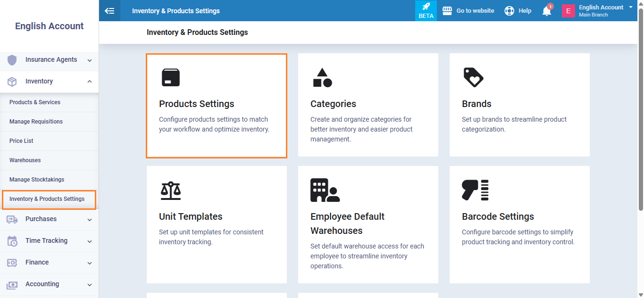This screenshot has width=644, height=298.
Task: Open Employee Default Warehouses card
Action: click(368, 224)
